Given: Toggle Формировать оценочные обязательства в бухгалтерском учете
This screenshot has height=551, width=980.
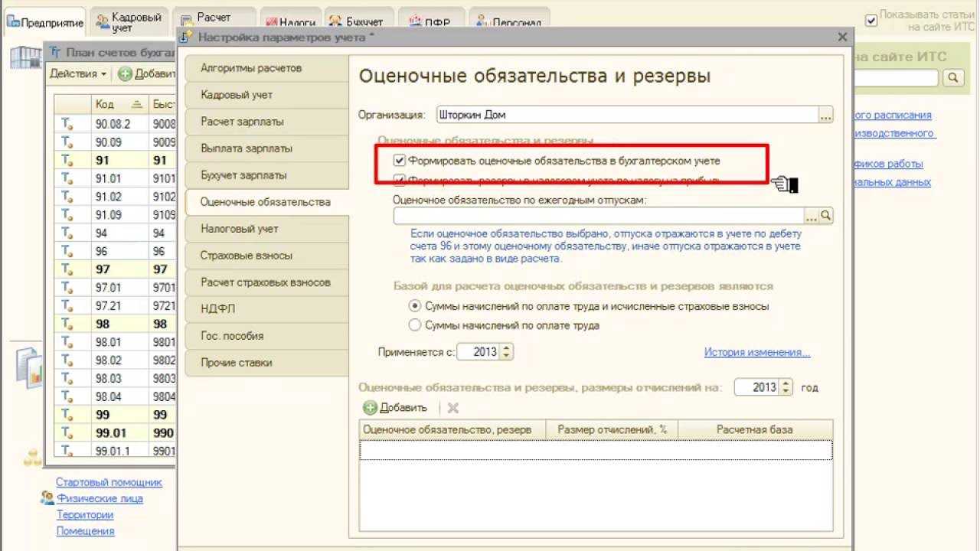Looking at the screenshot, I should (x=399, y=161).
